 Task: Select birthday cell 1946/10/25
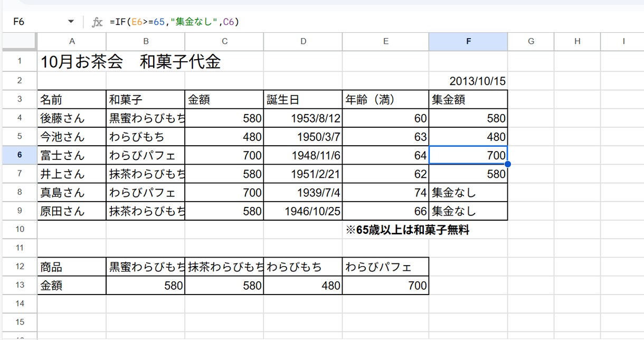[303, 211]
